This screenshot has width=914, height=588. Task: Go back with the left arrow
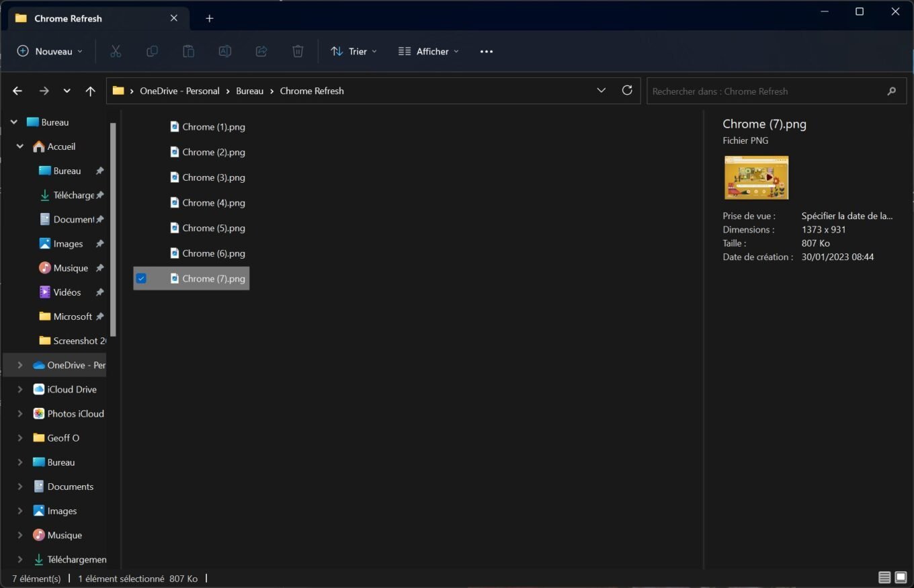point(17,91)
